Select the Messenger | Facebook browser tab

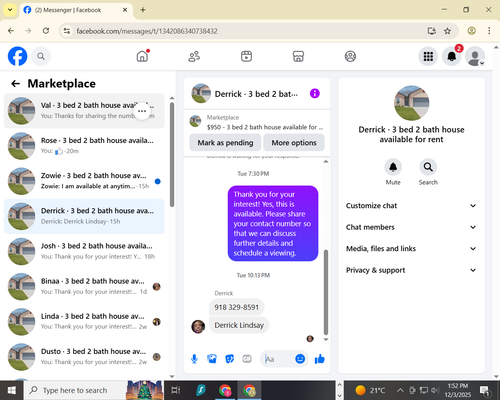[x=76, y=10]
